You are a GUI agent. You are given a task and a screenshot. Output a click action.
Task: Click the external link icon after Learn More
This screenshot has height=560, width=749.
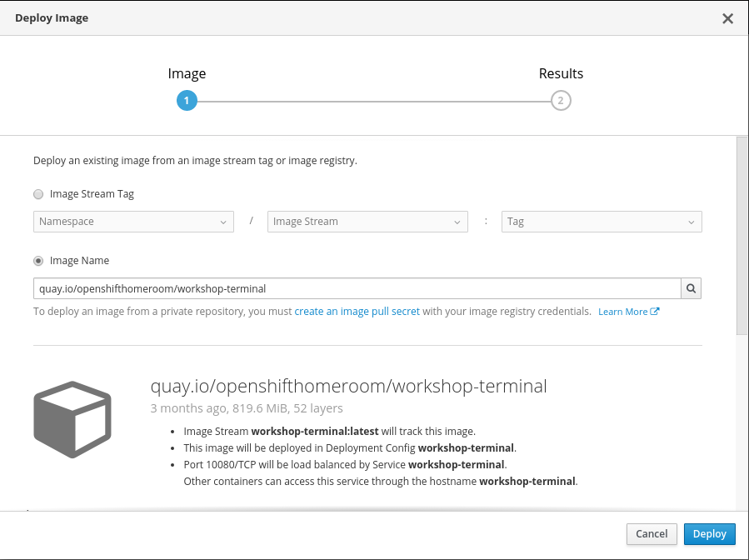tap(655, 312)
